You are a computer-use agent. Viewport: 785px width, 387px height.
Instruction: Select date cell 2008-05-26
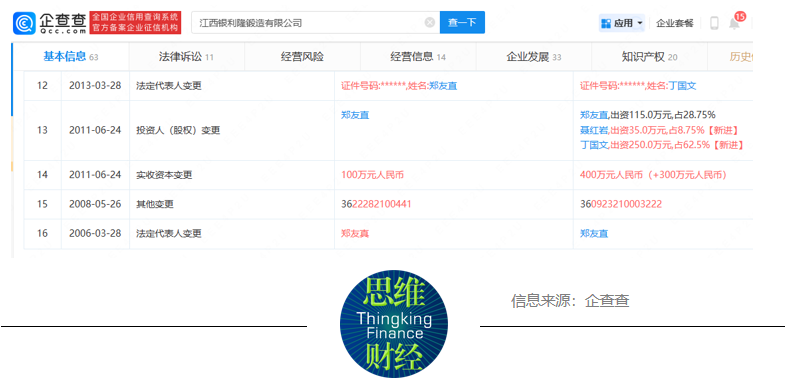coord(95,204)
